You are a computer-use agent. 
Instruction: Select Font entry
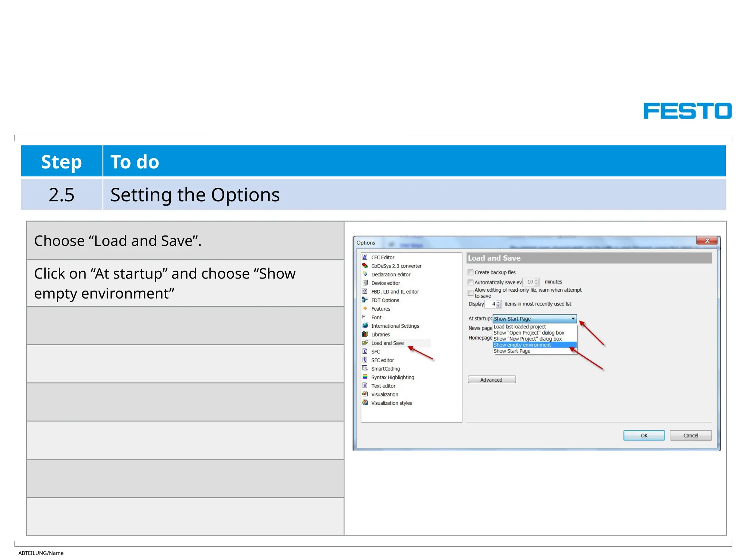tap(376, 317)
